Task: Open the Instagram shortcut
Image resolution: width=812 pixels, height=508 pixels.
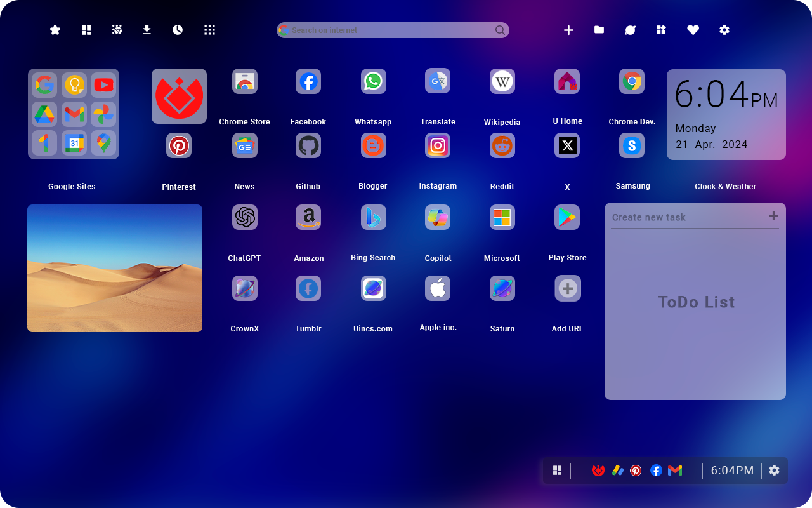Action: (438, 145)
